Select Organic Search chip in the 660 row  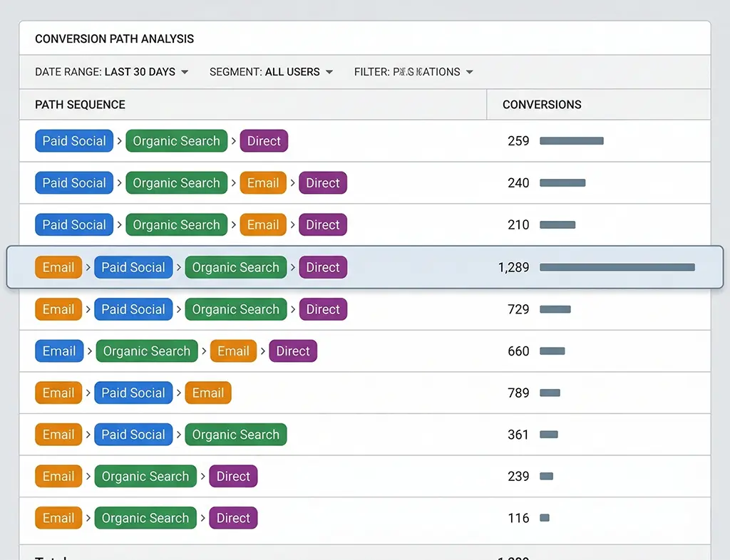[147, 351]
